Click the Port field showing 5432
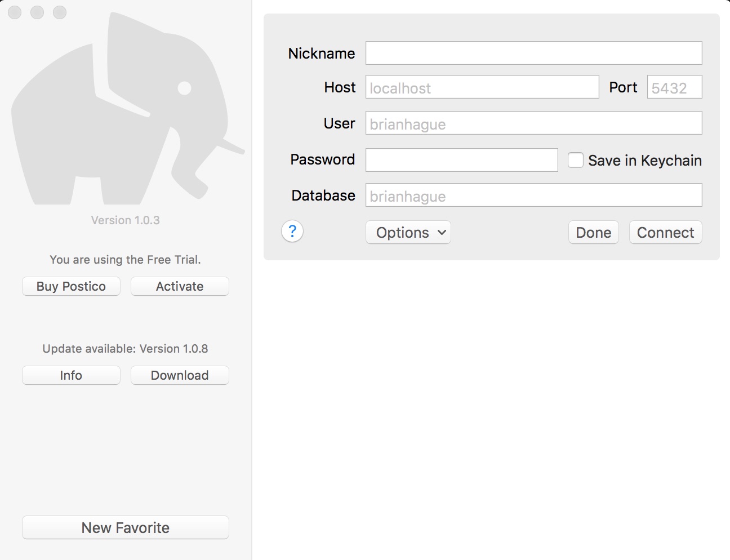Screen dimensions: 730x560 674,87
